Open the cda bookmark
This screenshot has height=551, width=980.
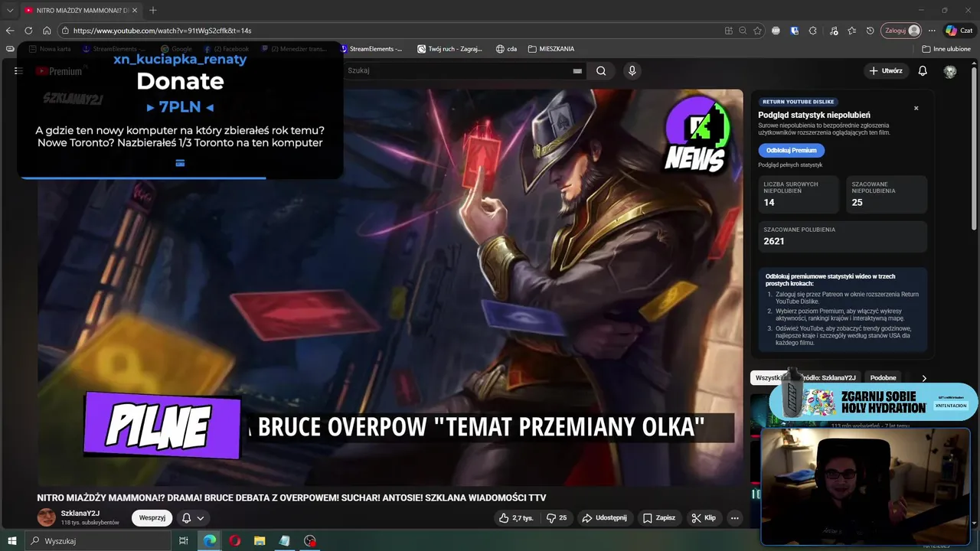[x=506, y=49]
